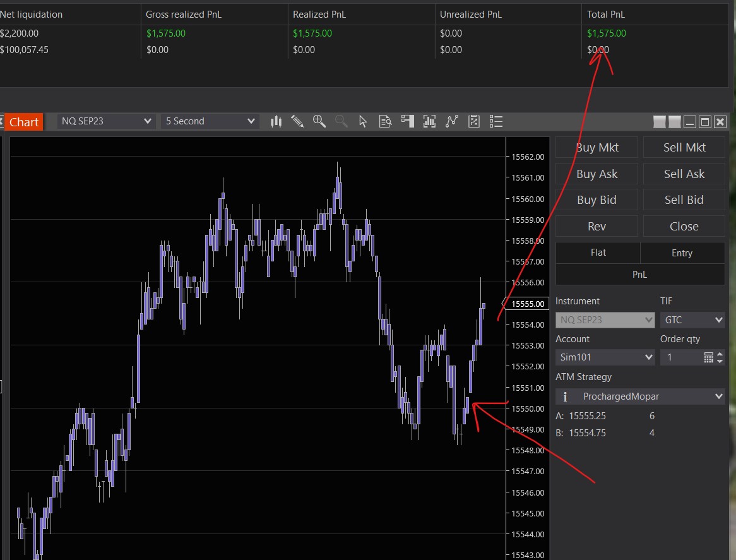Open the Sim101 account dropdown

click(x=605, y=357)
